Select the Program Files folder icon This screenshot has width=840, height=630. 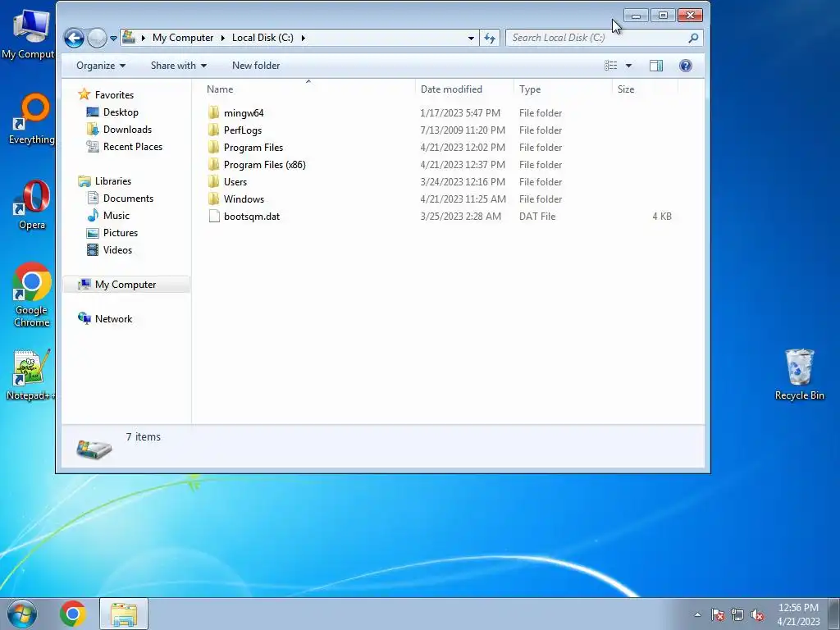click(x=214, y=148)
